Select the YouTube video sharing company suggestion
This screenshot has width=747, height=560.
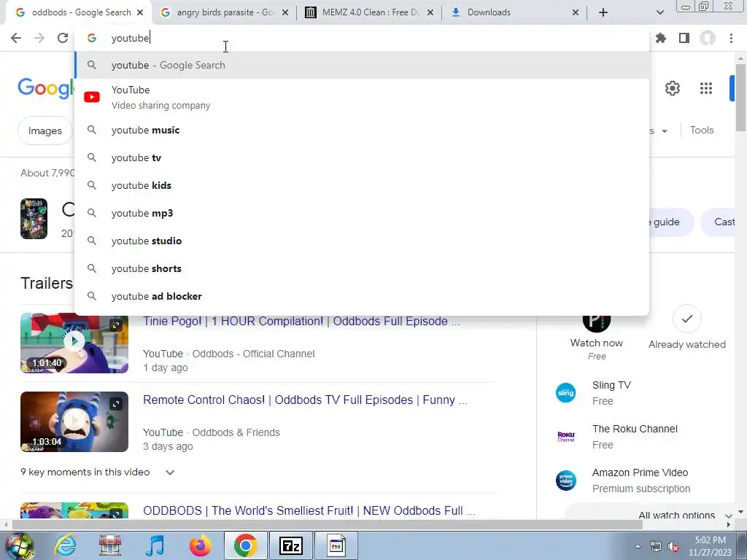[362, 97]
